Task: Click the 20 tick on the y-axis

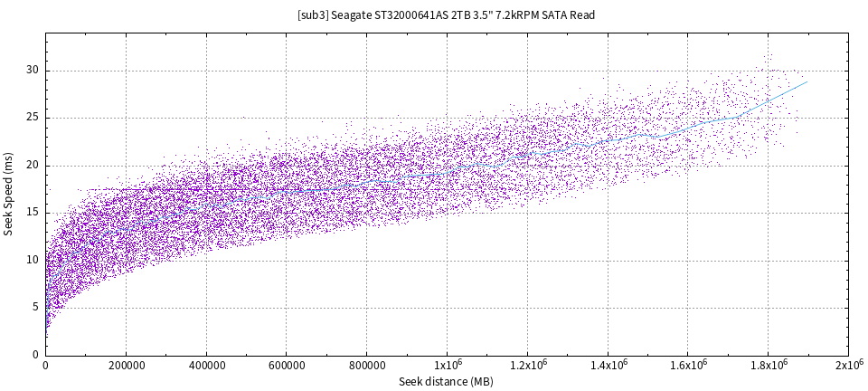Action: click(x=32, y=166)
